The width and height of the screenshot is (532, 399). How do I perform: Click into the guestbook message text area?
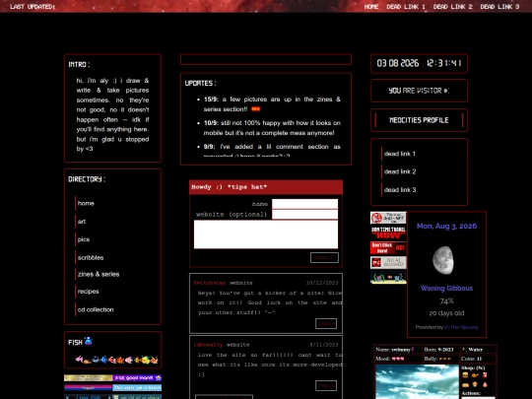266,234
